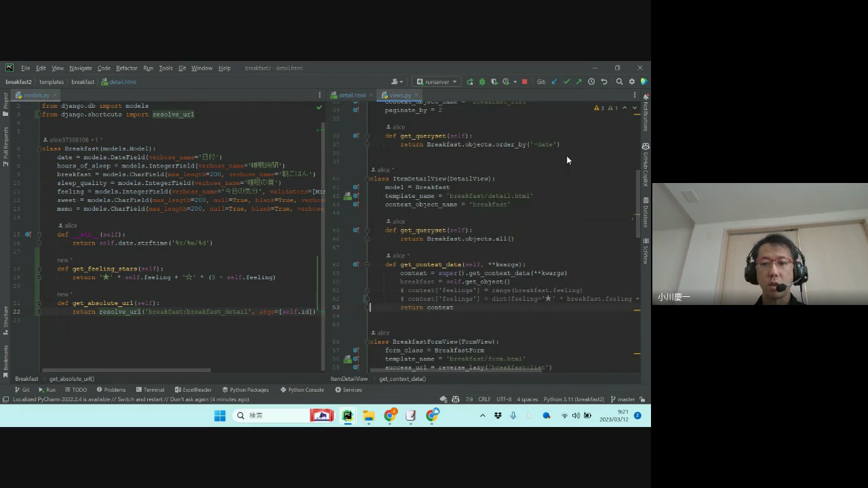Start debugging with the green bug icon
This screenshot has height=488, width=868.
point(482,82)
